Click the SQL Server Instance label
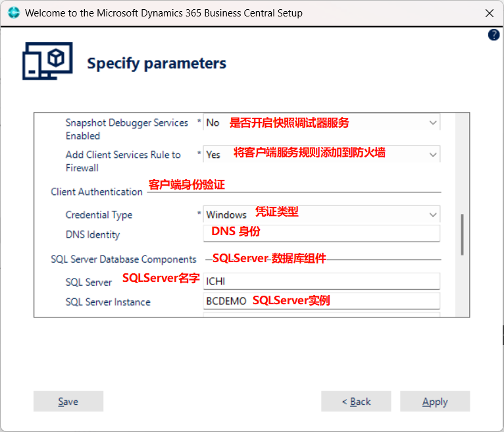This screenshot has width=504, height=432. coord(108,302)
